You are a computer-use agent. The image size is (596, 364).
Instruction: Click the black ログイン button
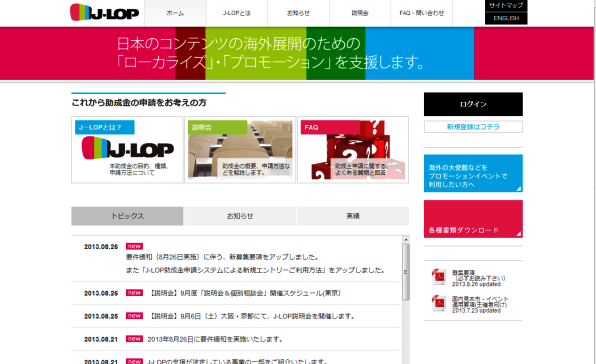click(473, 104)
